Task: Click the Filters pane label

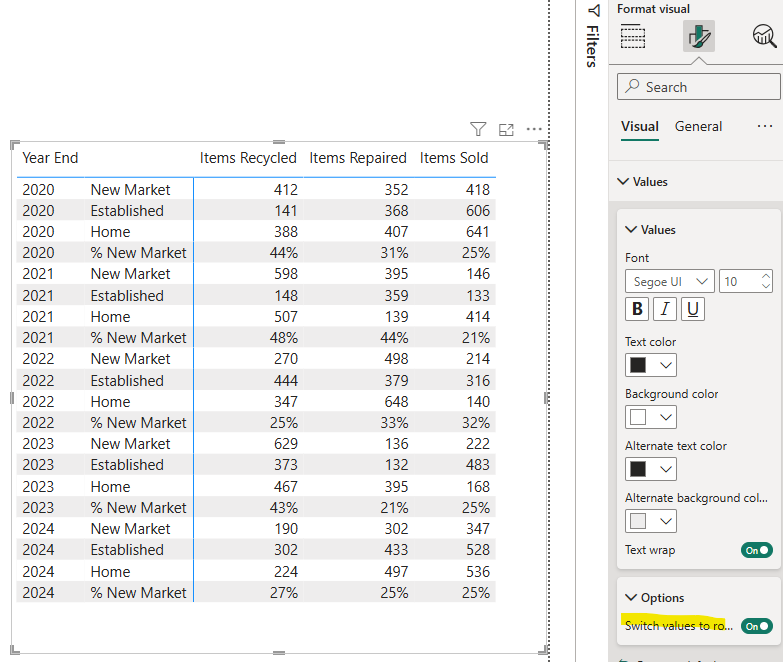Action: tap(592, 46)
